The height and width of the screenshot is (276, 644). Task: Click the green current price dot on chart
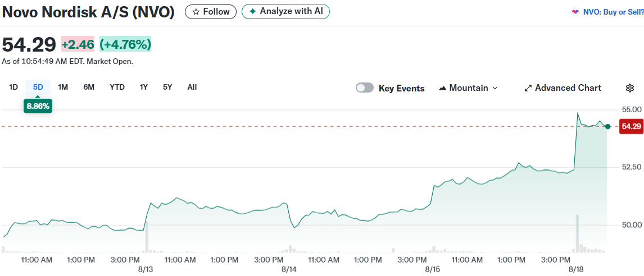608,126
